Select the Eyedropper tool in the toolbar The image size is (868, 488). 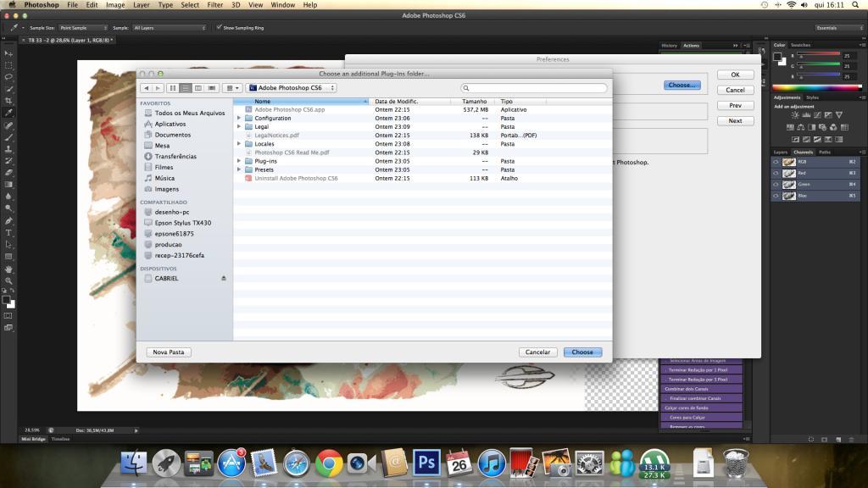[x=8, y=113]
